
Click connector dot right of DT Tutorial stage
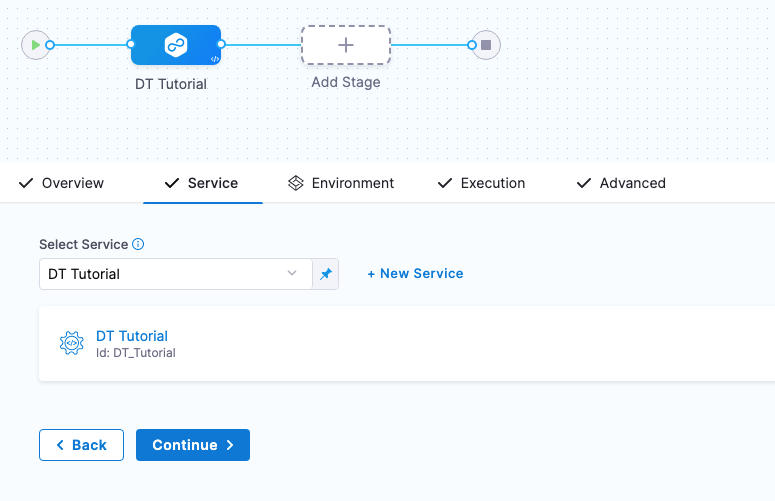click(221, 44)
